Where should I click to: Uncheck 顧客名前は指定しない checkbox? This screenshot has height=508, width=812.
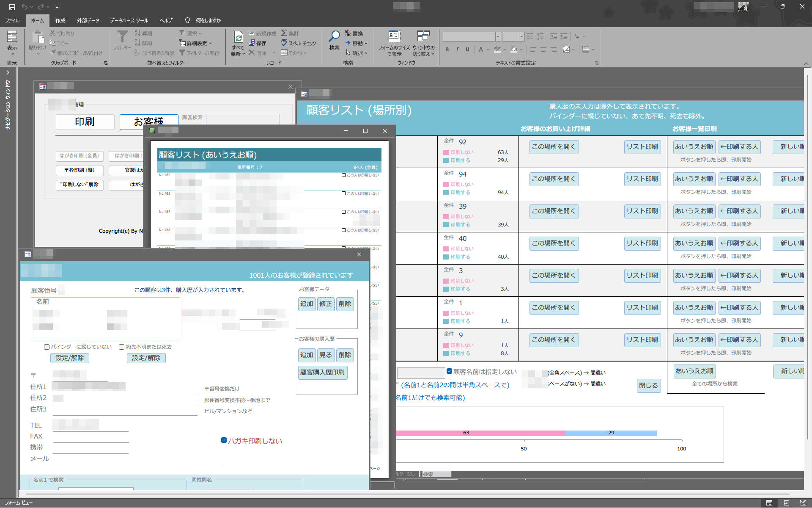click(449, 371)
